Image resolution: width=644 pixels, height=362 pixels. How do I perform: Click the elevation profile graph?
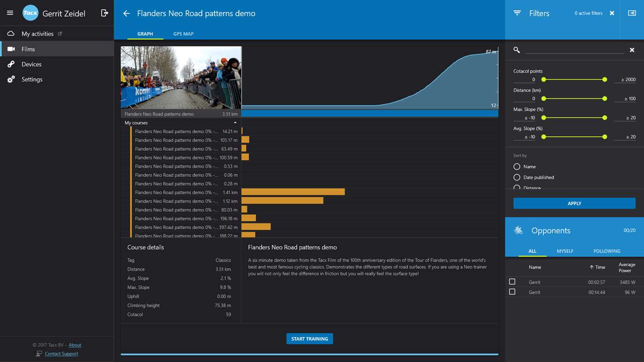(x=370, y=77)
